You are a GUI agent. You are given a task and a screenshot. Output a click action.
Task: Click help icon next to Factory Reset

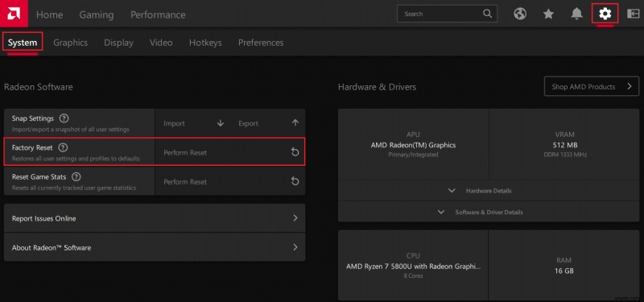pyautogui.click(x=63, y=147)
